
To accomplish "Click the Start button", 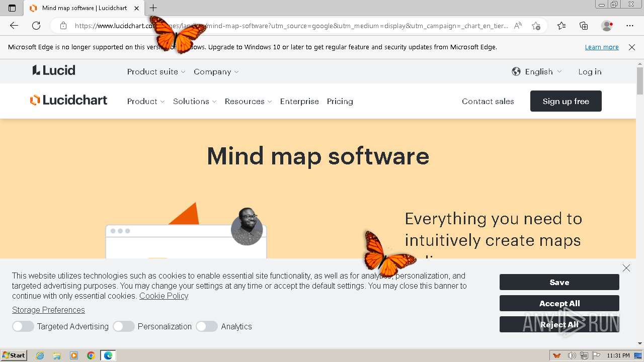I will [14, 355].
